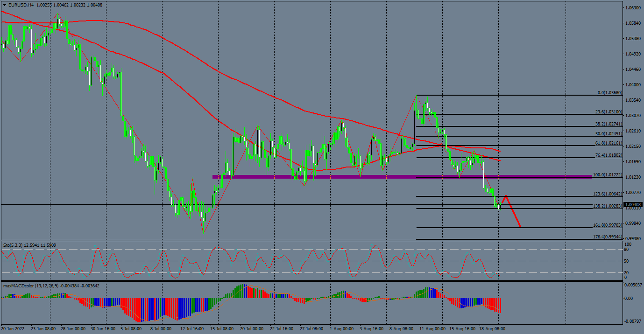Image resolution: width=644 pixels, height=334 pixels.
Task: Select the 38.2 (1.02741) Fibonacci label
Action: (x=609, y=124)
